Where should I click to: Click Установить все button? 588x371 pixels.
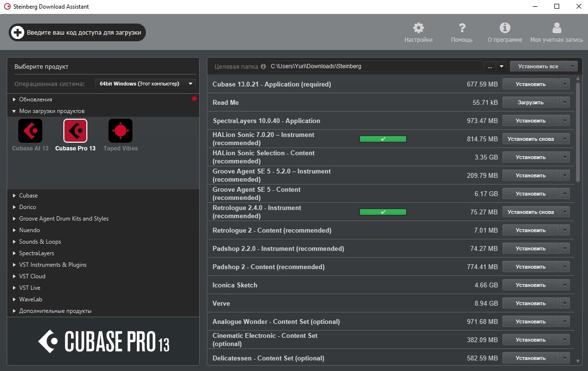point(538,66)
